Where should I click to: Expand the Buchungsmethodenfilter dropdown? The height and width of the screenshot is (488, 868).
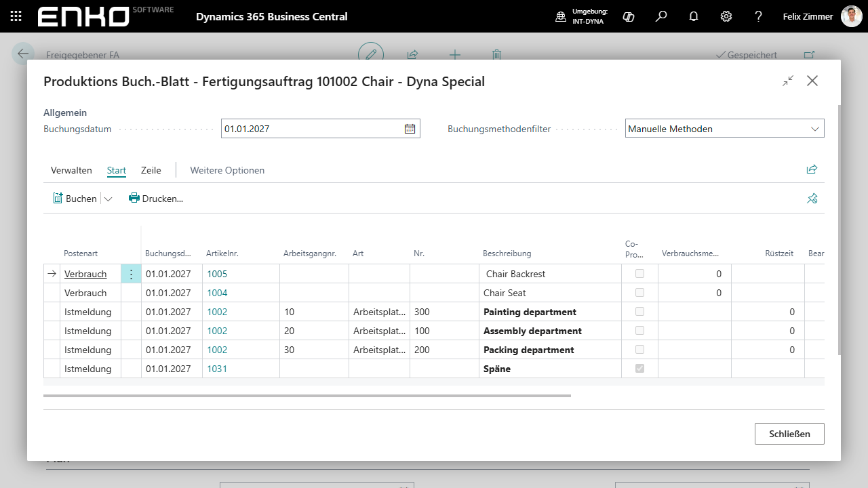[814, 129]
